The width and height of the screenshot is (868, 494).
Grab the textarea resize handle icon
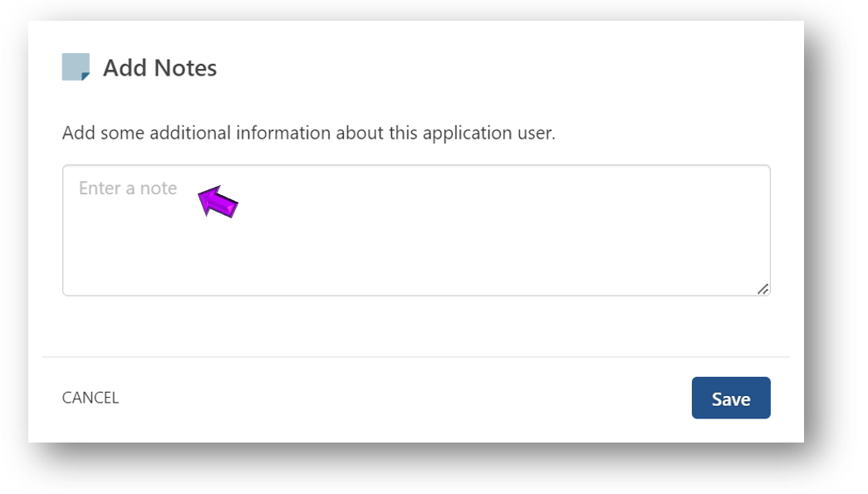click(763, 289)
